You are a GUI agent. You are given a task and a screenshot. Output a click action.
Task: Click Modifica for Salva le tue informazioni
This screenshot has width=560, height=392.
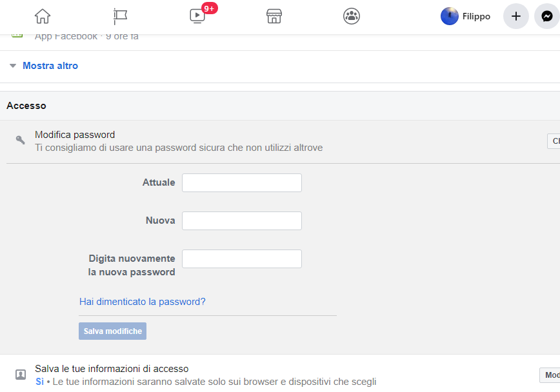point(550,375)
